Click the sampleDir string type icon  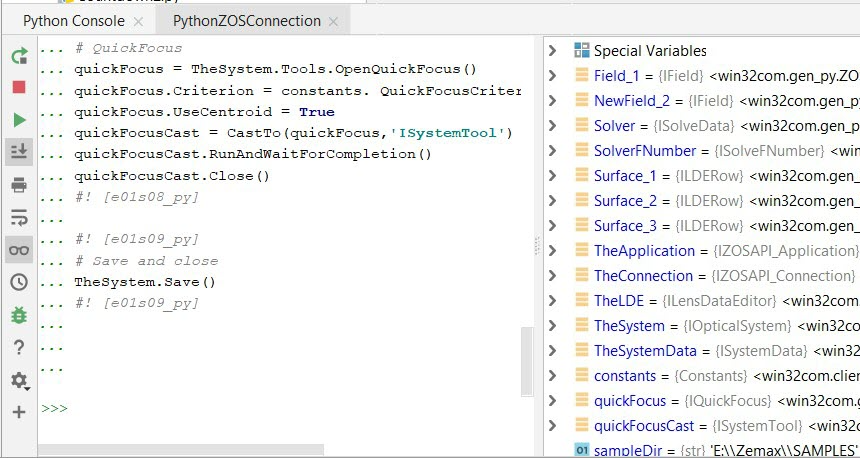581,450
